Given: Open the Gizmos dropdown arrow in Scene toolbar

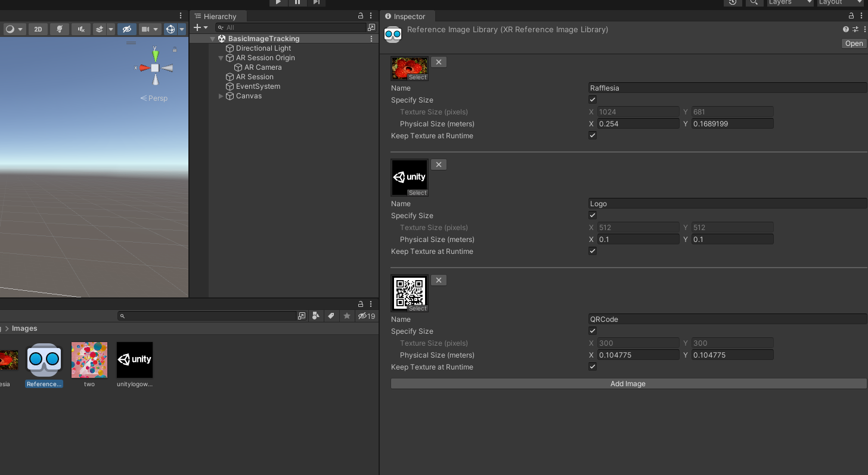Looking at the screenshot, I should click(182, 29).
